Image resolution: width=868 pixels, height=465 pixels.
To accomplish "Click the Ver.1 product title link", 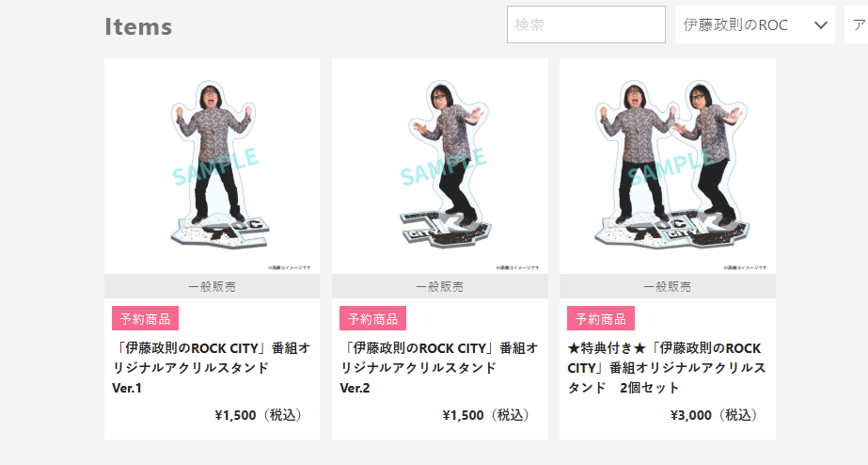I will coord(212,368).
